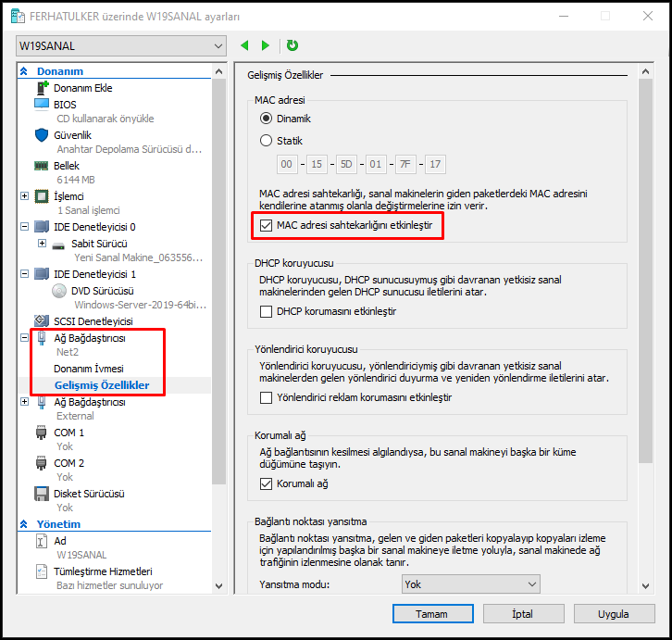Click the green back navigation arrow

click(x=245, y=45)
